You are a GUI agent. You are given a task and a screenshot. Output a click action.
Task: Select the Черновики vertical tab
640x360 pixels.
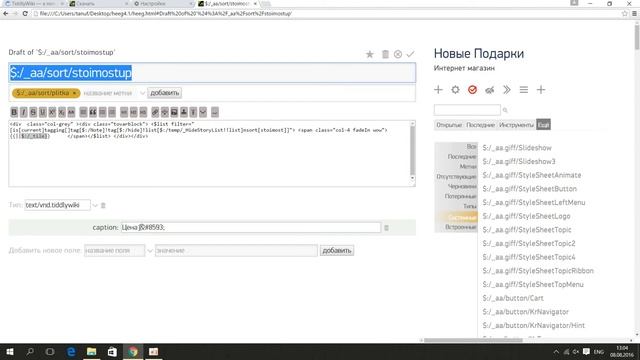(x=462, y=187)
